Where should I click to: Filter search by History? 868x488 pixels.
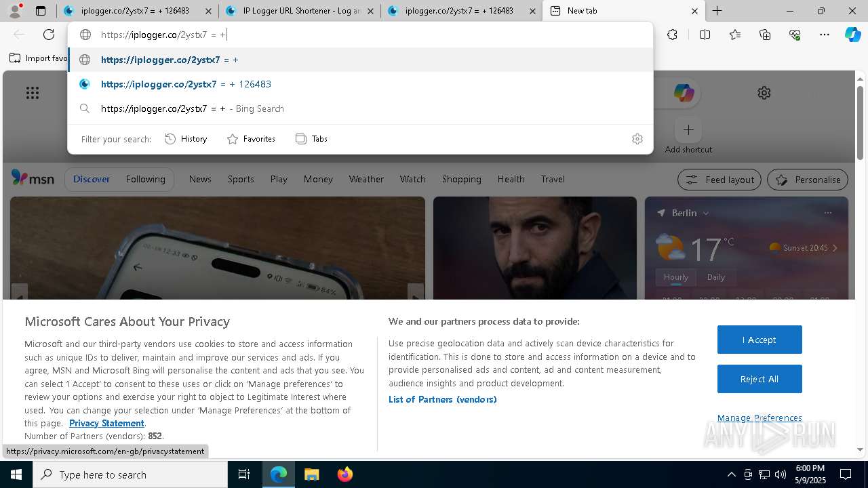186,139
